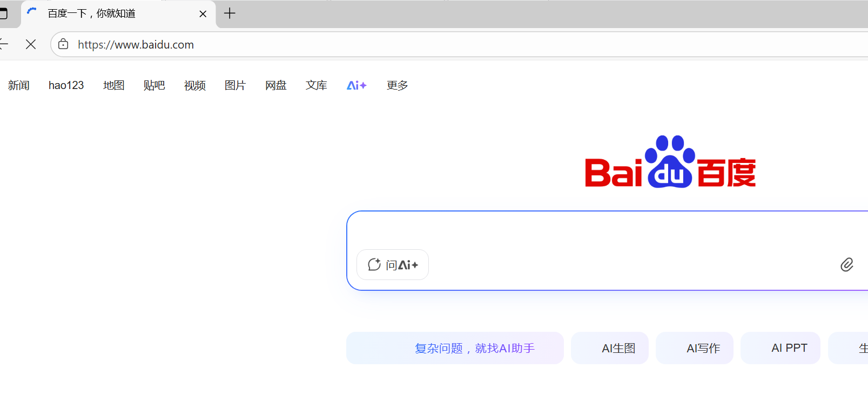Open a new browser tab with the plus icon

(x=230, y=13)
